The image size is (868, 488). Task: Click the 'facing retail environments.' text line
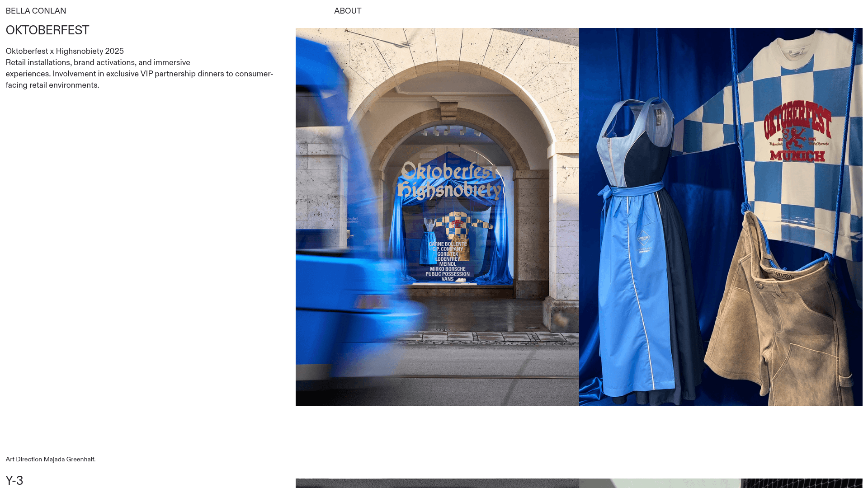point(52,85)
